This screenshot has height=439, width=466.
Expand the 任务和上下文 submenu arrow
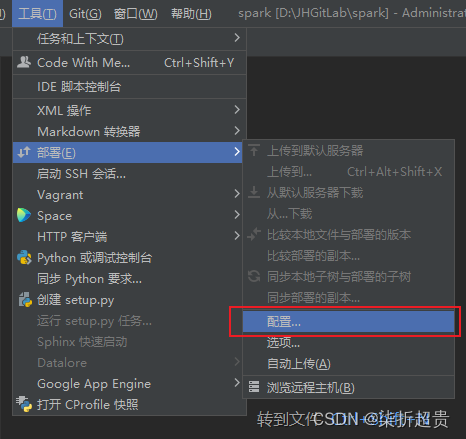[237, 38]
